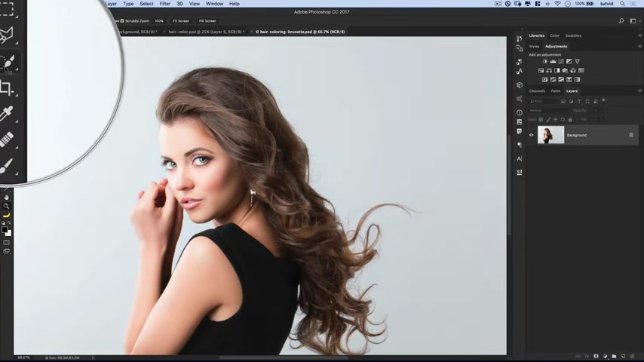
Task: Open the Libraries panel group menu
Action: [639, 35]
